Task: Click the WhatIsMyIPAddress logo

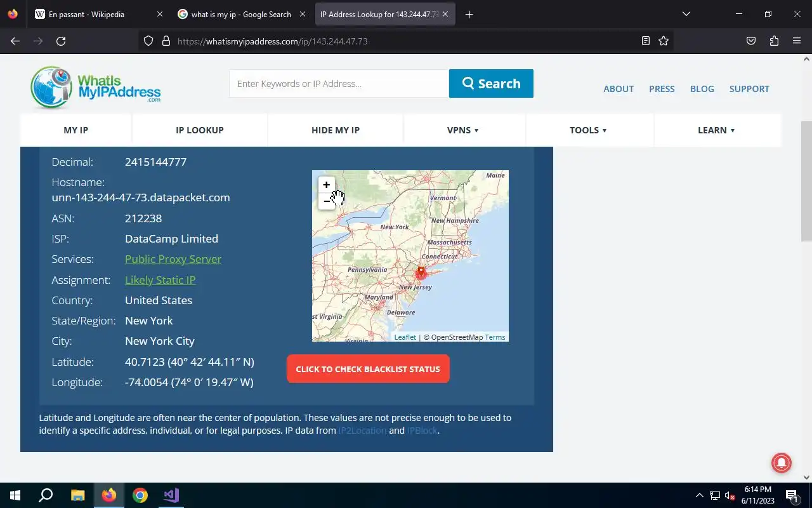Action: (96, 87)
